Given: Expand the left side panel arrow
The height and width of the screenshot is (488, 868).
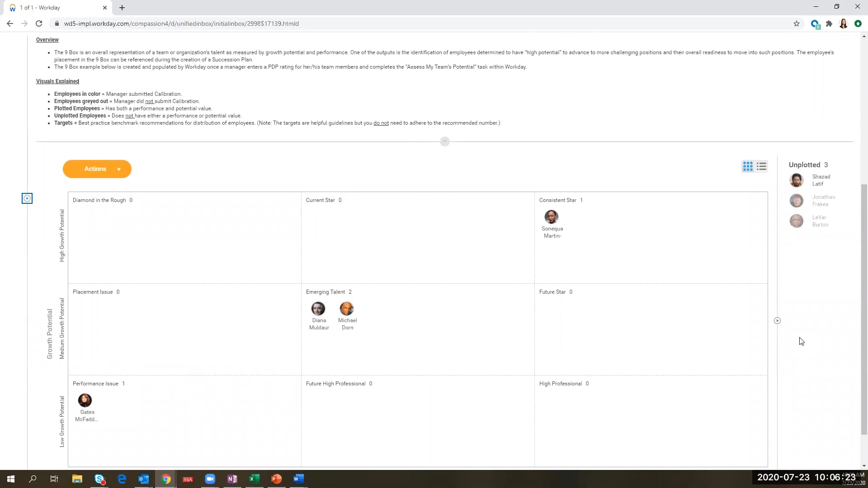Looking at the screenshot, I should tap(27, 198).
